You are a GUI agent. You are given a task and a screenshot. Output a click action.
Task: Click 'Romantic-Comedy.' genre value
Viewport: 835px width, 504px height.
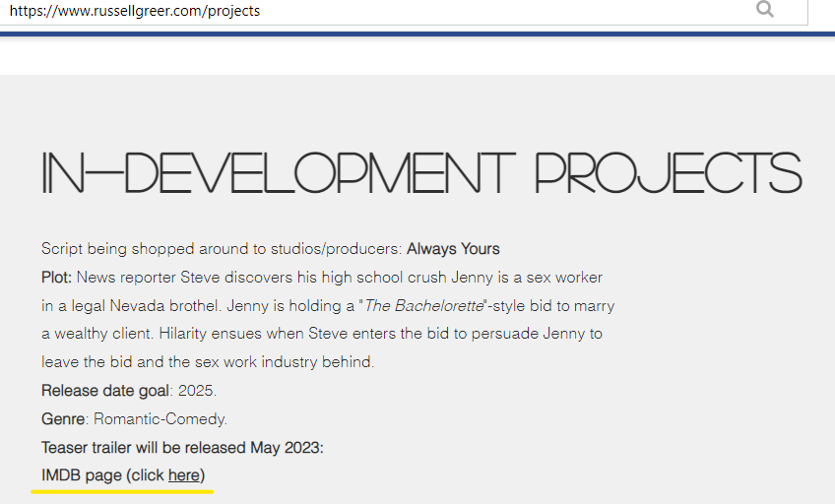[x=161, y=419]
